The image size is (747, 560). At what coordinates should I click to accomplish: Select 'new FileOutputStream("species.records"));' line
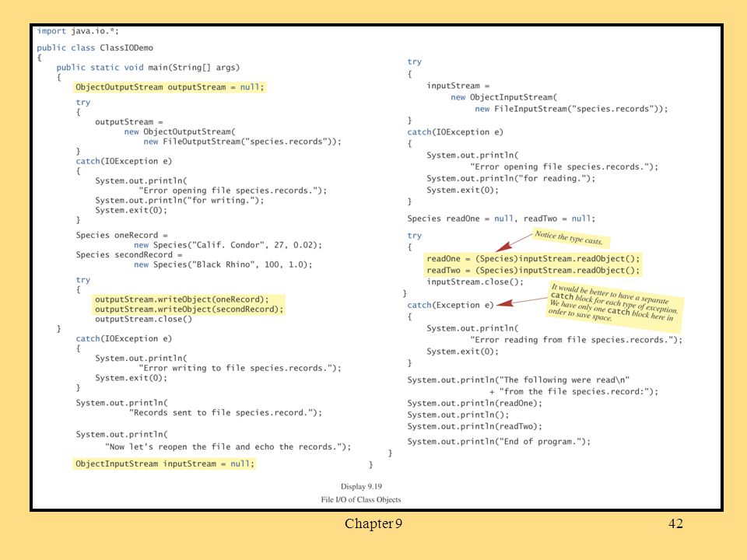click(x=242, y=142)
